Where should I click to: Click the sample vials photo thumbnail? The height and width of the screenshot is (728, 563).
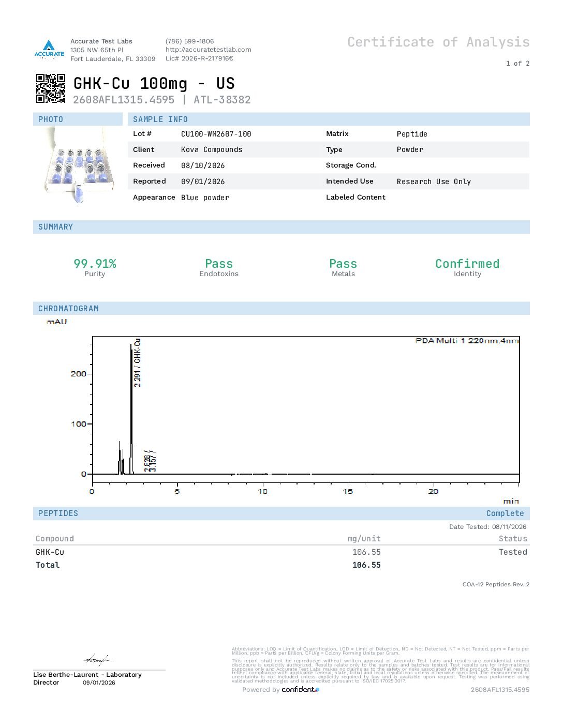(79, 165)
